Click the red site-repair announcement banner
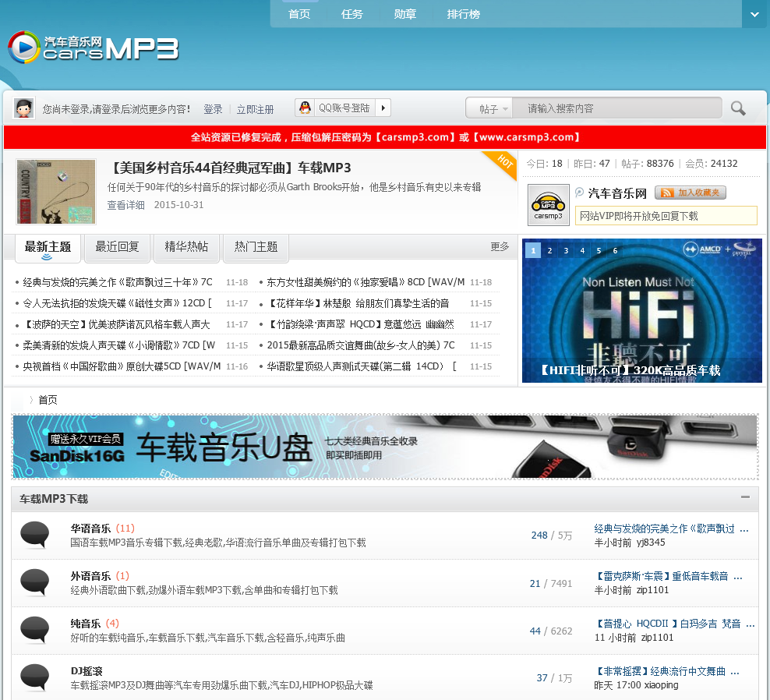This screenshot has height=700, width=770. [x=385, y=137]
